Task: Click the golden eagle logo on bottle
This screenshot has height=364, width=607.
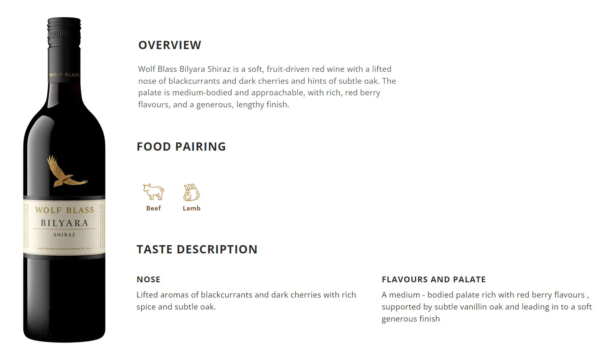Action: point(66,171)
